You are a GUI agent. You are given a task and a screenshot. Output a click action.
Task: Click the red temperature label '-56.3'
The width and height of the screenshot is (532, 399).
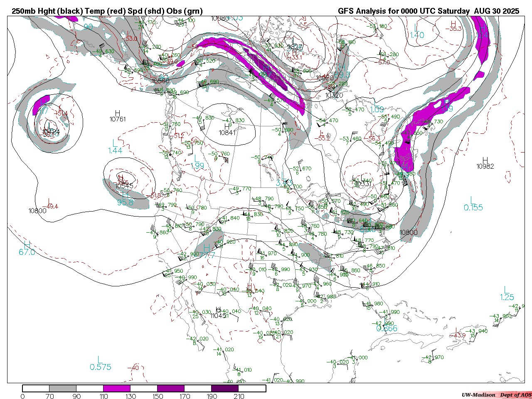pyautogui.click(x=372, y=138)
